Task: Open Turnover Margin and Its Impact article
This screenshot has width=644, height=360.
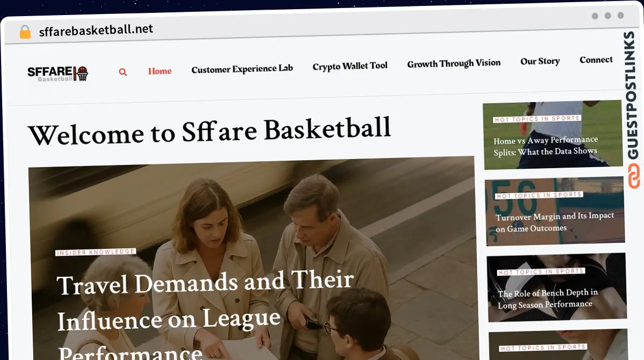Action: [555, 222]
